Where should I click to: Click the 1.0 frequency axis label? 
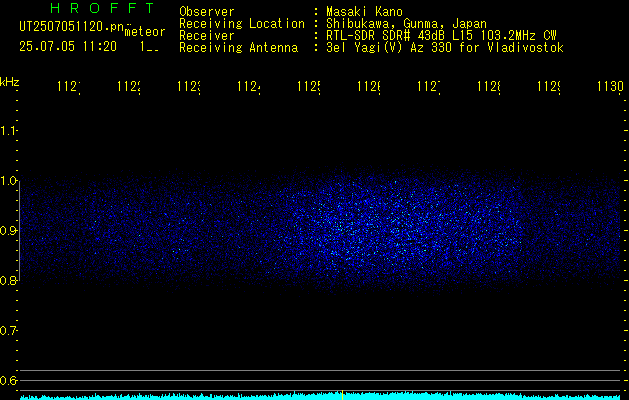click(x=8, y=181)
